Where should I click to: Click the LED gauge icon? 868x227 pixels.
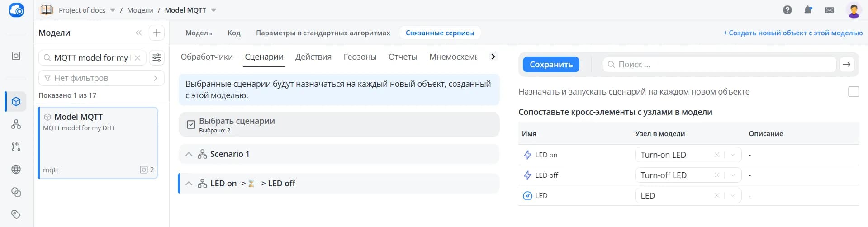pos(527,195)
